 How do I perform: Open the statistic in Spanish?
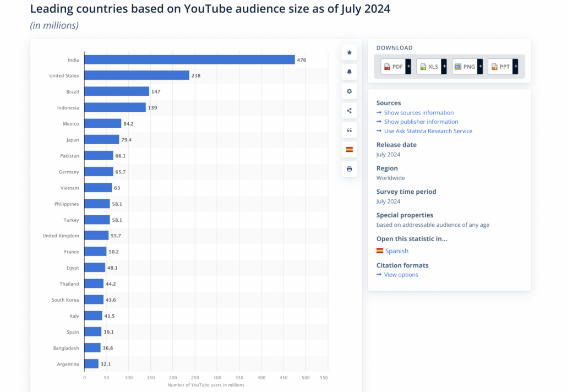point(396,251)
